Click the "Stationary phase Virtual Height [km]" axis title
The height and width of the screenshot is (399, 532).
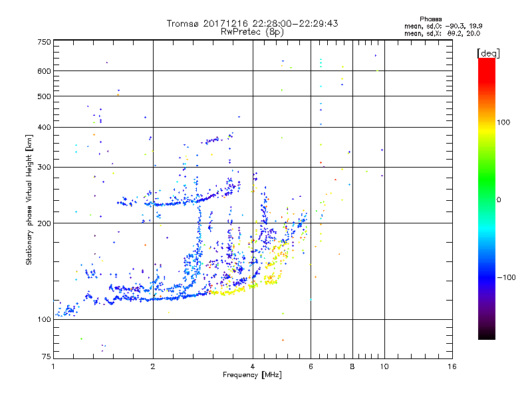[29, 200]
